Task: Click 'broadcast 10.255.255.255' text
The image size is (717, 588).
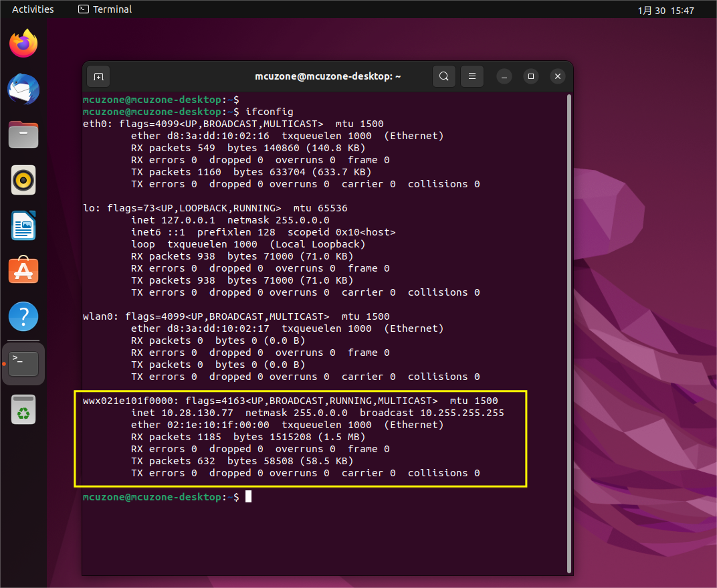Action: coord(431,413)
